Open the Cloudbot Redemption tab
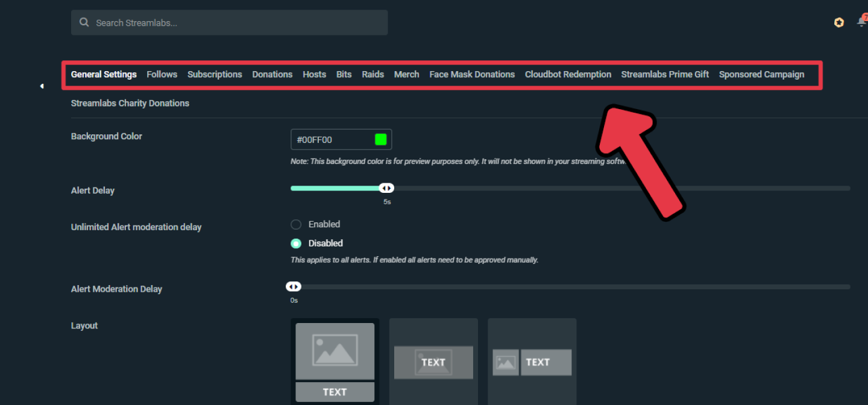The width and height of the screenshot is (868, 405). [568, 74]
